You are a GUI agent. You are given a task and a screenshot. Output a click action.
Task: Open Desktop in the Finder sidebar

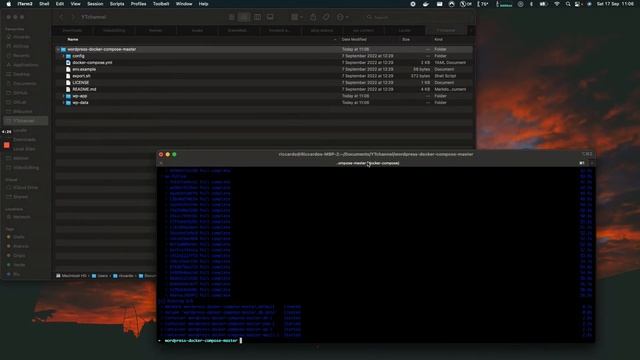21,74
